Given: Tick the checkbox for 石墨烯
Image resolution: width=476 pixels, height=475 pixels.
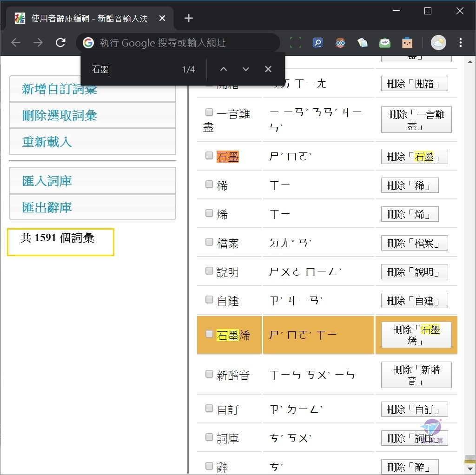Looking at the screenshot, I should pyautogui.click(x=209, y=334).
